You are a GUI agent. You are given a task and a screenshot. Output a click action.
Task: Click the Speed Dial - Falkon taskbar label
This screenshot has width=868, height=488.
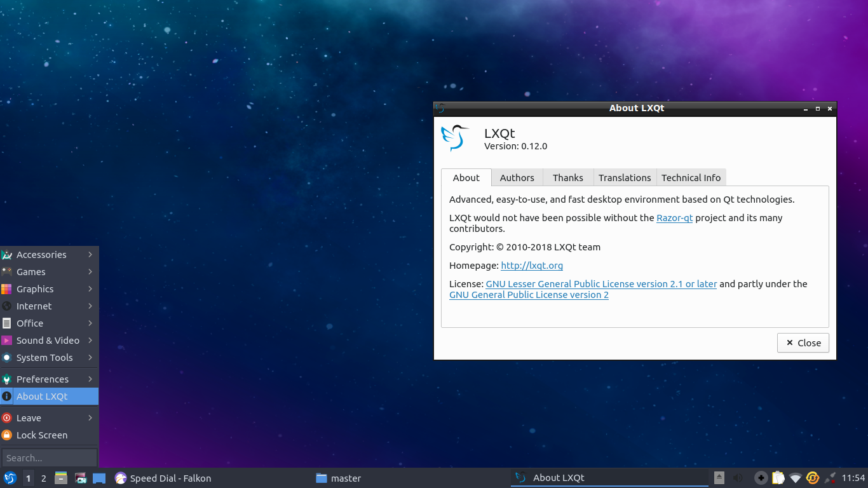coord(170,478)
